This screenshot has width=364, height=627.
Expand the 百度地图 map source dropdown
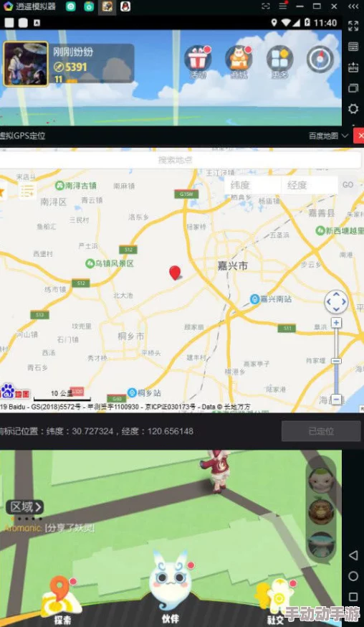[329, 136]
